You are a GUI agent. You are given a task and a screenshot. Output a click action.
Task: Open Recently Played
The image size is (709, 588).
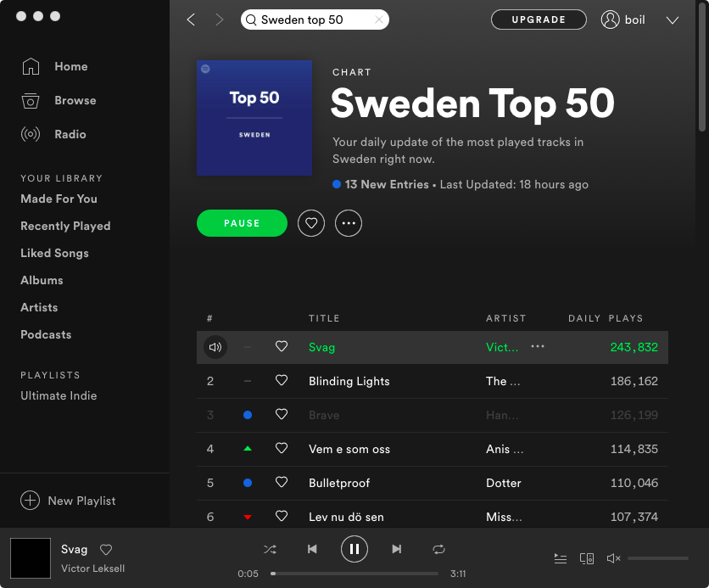(x=65, y=227)
